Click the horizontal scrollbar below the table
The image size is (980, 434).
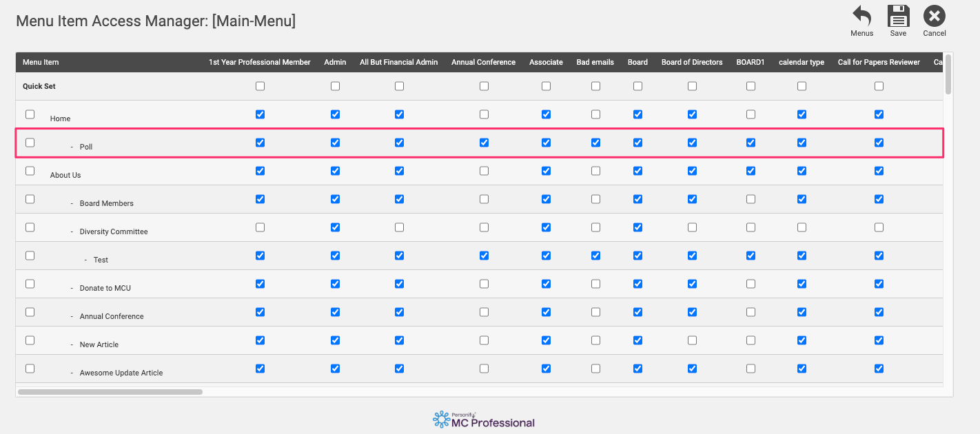coord(110,391)
